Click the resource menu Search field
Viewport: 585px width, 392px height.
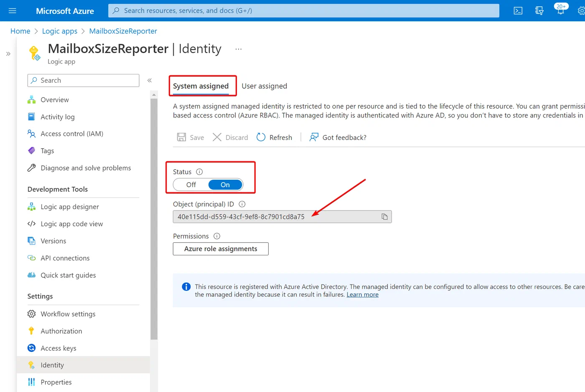click(83, 80)
